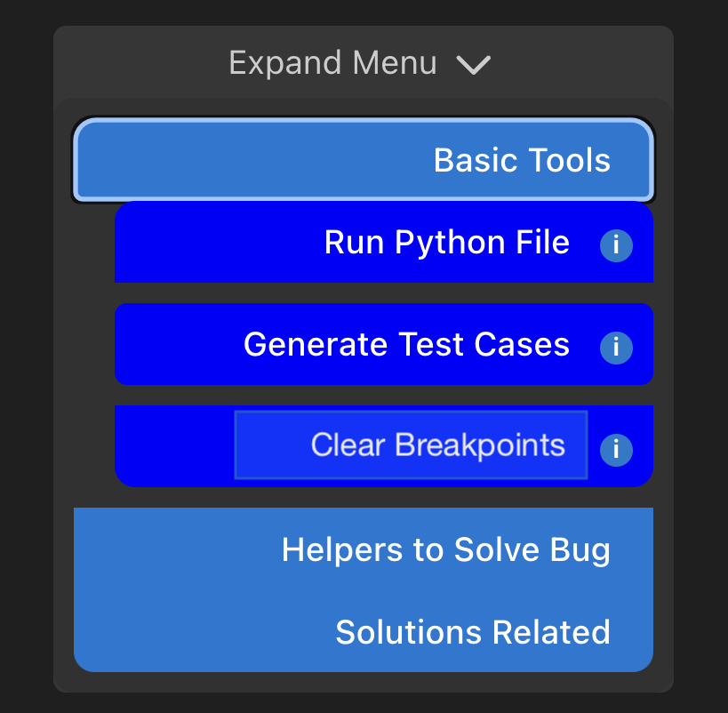The image size is (728, 713).
Task: Toggle the menu using the downward chevron
Action: (x=473, y=64)
